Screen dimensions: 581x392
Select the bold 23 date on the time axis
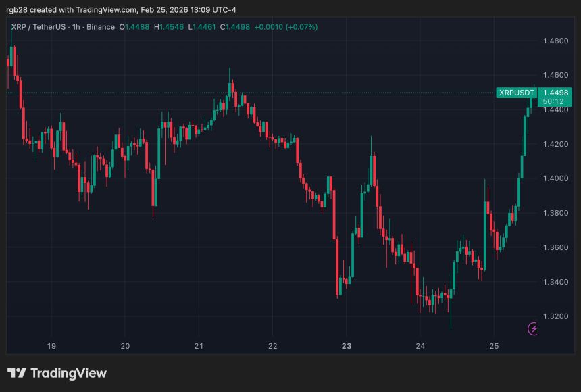pyautogui.click(x=347, y=345)
